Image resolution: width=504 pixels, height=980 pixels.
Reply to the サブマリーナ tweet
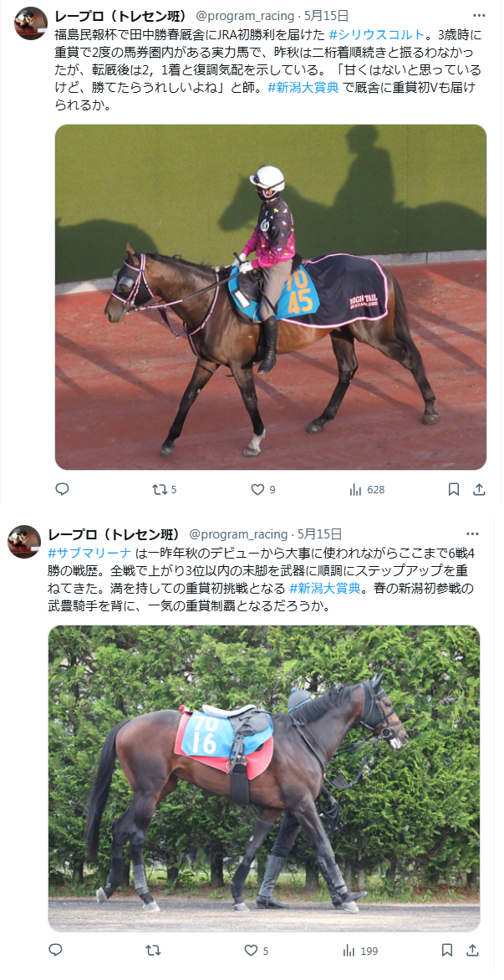tap(56, 951)
